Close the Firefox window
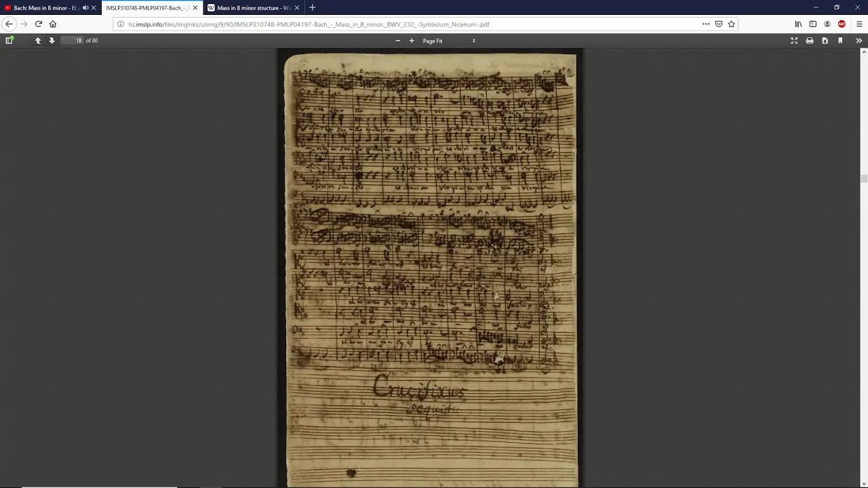 click(857, 7)
